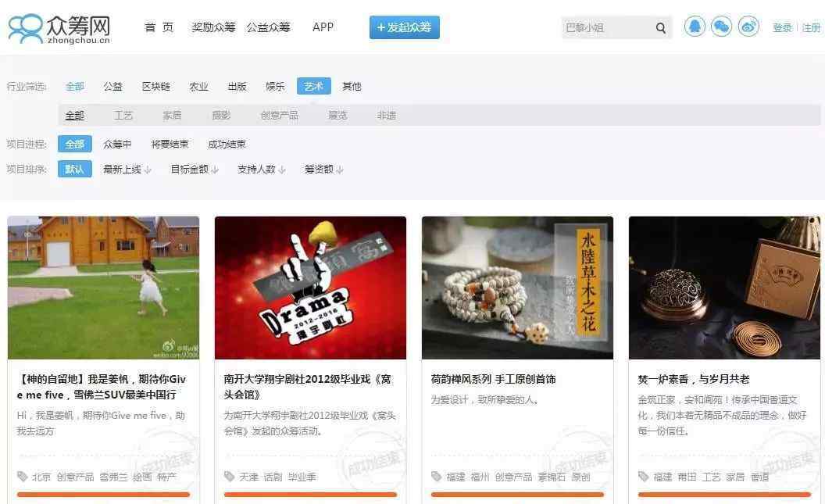Click 原创 tag on jewelry card
The image size is (825, 504).
(580, 477)
